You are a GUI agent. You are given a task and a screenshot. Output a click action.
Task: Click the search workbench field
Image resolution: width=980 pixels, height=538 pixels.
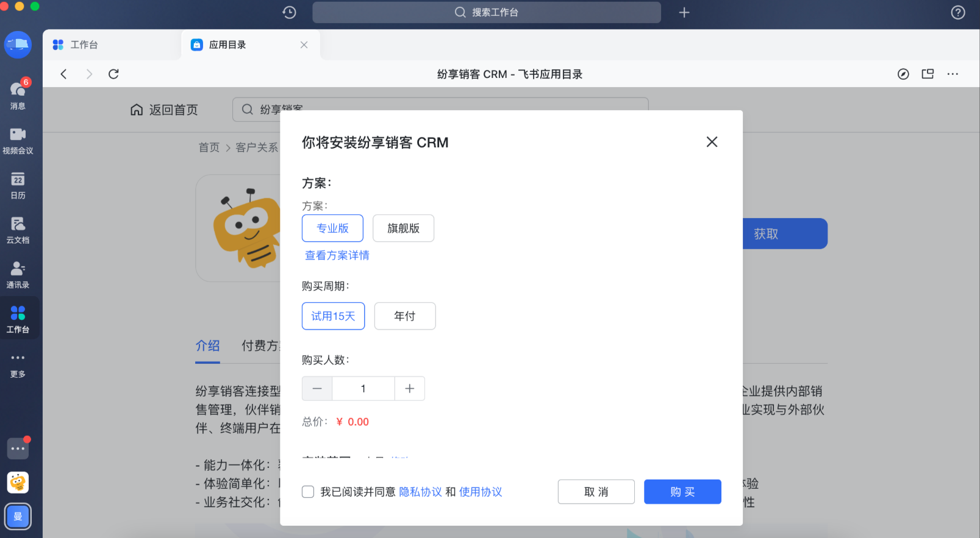[x=487, y=12]
